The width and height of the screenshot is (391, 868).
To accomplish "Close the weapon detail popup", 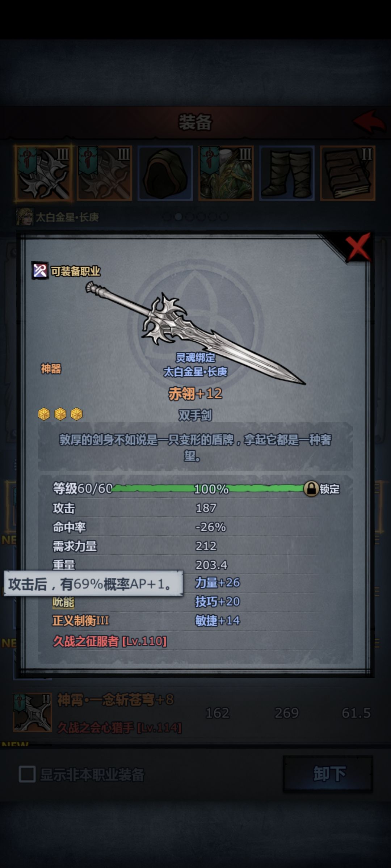I will (x=358, y=247).
